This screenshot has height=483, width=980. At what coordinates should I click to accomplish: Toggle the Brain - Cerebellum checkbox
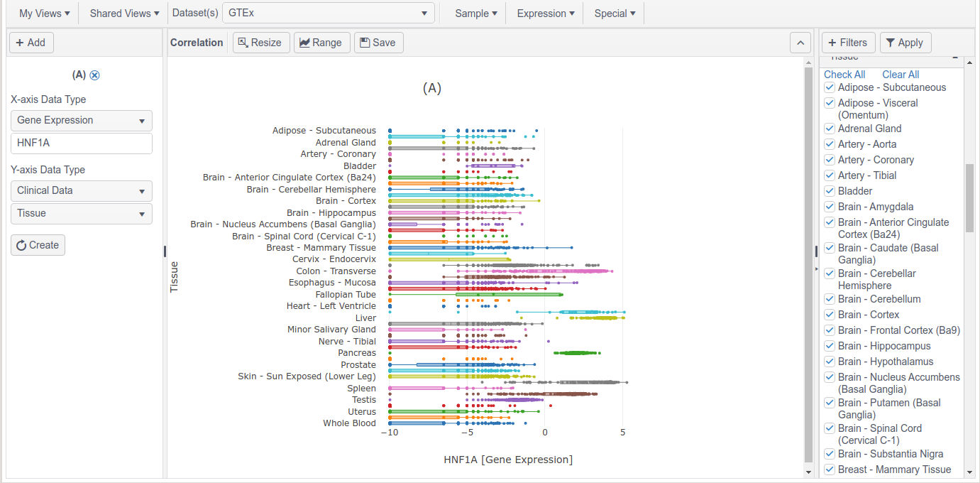coord(829,299)
